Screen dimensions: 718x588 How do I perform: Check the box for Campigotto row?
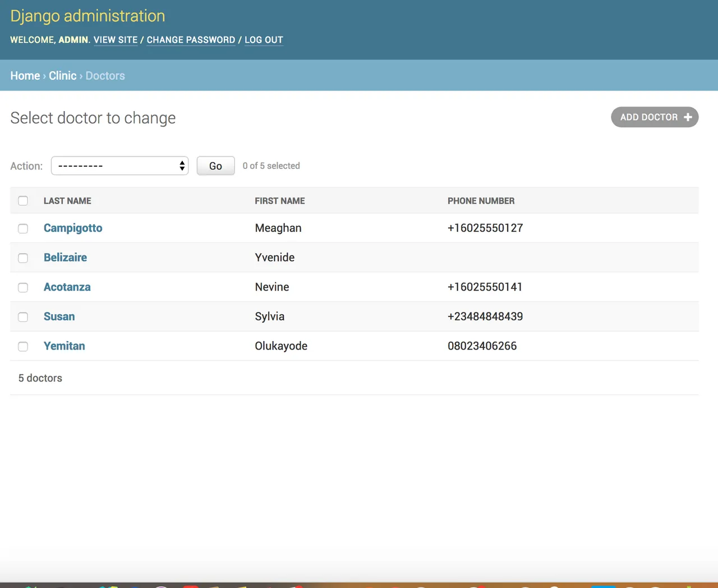(23, 228)
